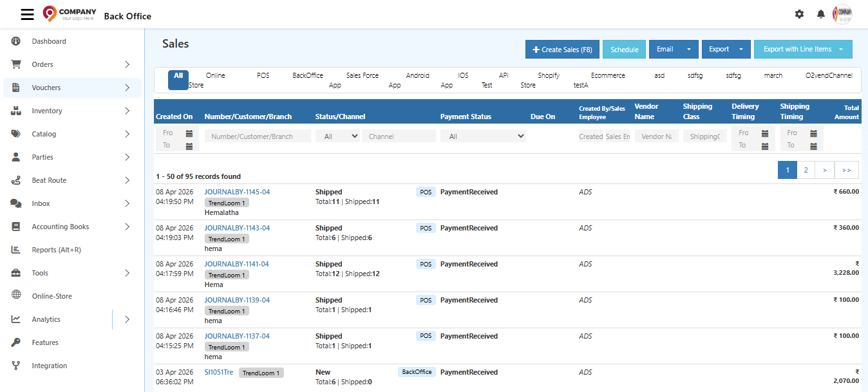Go to page 2 of results

pyautogui.click(x=806, y=169)
